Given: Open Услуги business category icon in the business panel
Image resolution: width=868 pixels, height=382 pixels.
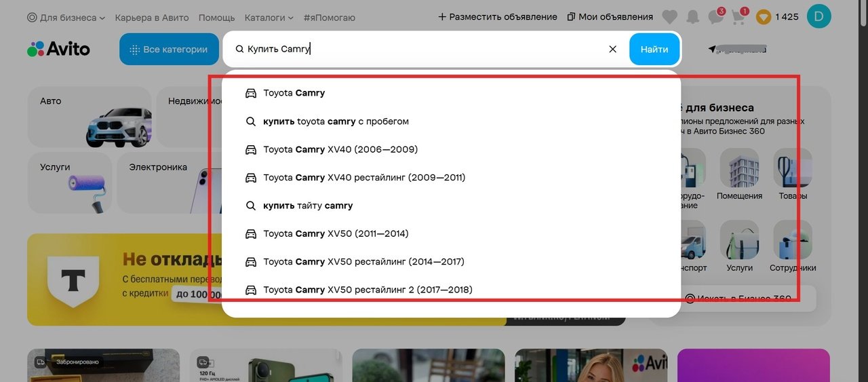Looking at the screenshot, I should pos(739,240).
